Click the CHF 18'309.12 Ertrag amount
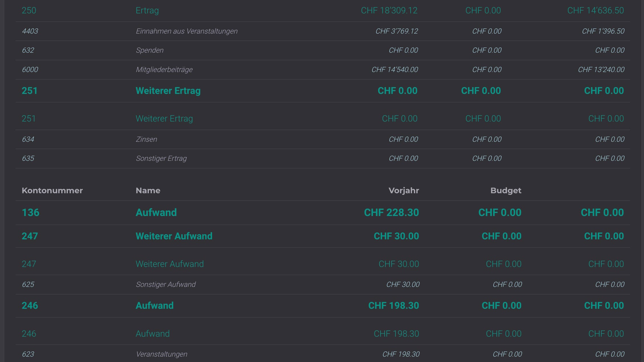The image size is (644, 362). click(389, 11)
